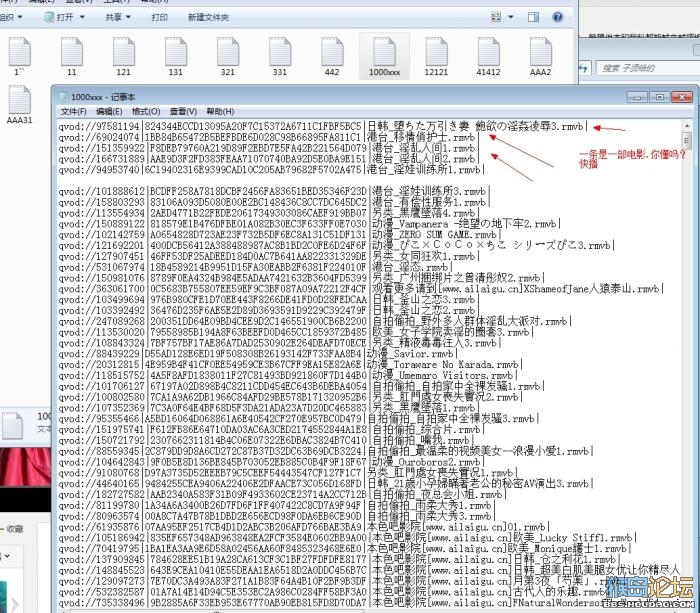This screenshot has height=613, width=700.
Task: Select the file icon labeled 131
Action: coord(175,57)
